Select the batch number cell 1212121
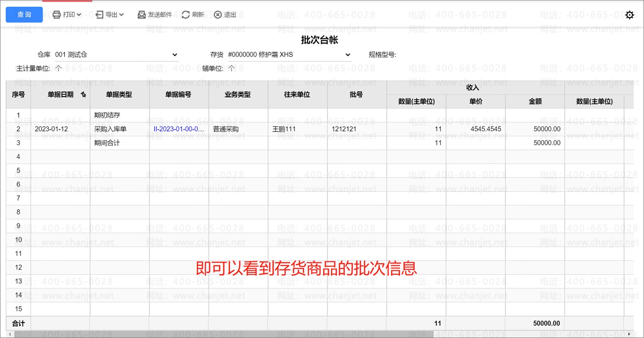The height and width of the screenshot is (338, 644). tap(356, 129)
